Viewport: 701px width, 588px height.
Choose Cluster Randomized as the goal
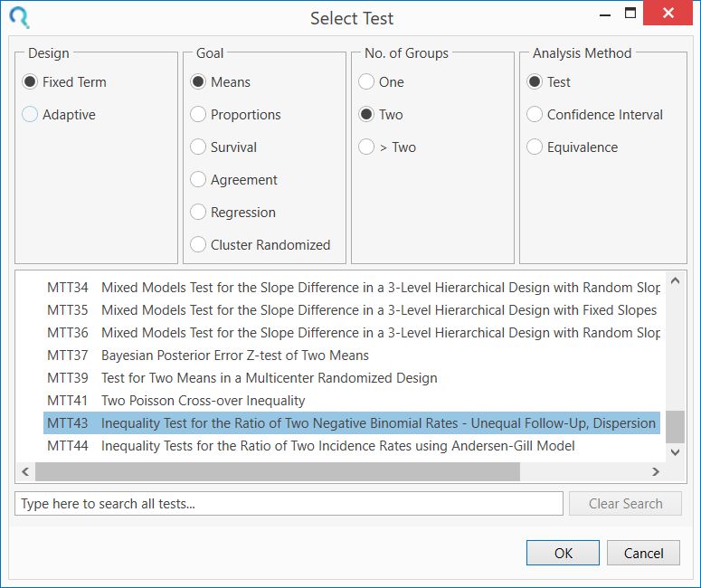(x=261, y=245)
